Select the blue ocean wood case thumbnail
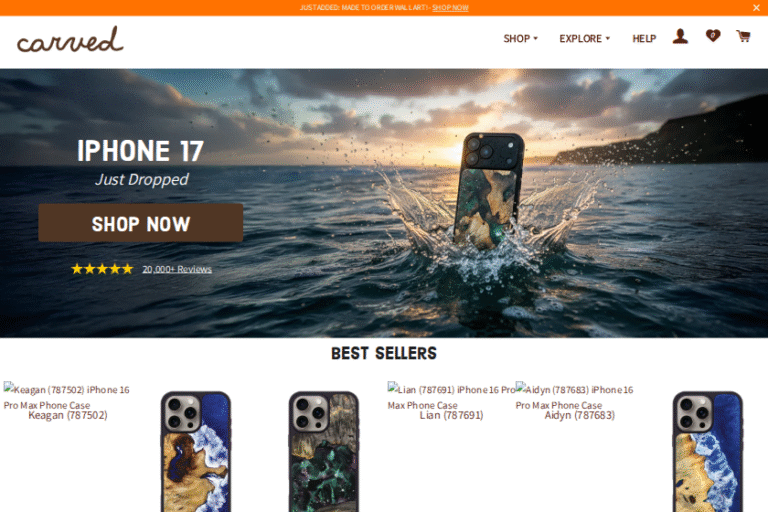The height and width of the screenshot is (512, 768). 196,452
